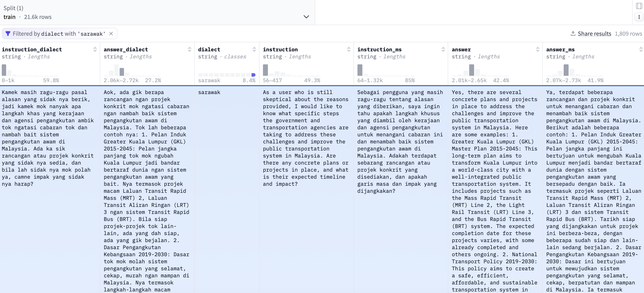The height and width of the screenshot is (293, 644).
Task: Open the train split dropdown
Action: (x=157, y=13)
